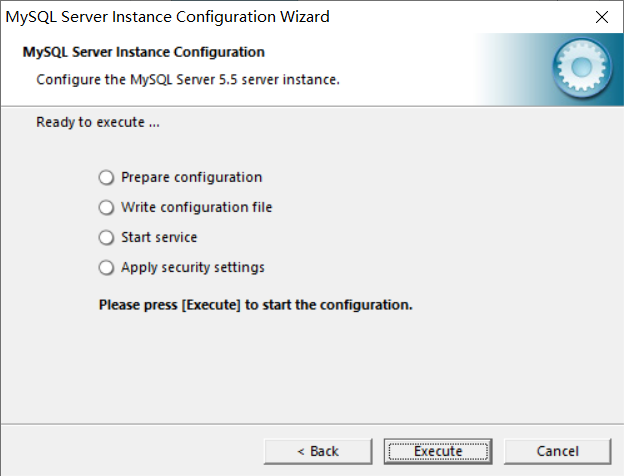The height and width of the screenshot is (476, 624).
Task: Click the bracketed [Execute] word in the instruction
Action: pos(211,304)
